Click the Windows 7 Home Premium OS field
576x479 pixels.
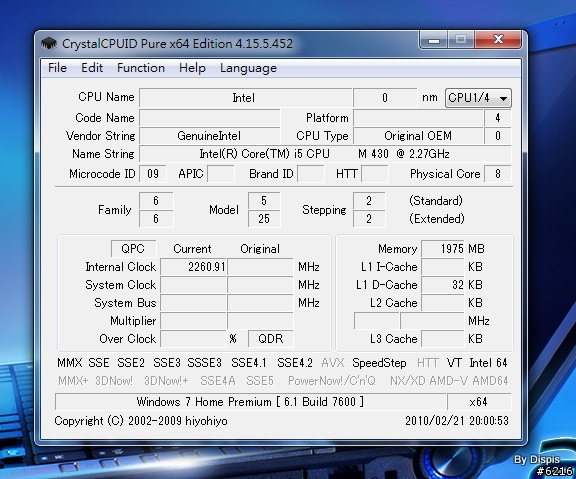click(251, 401)
